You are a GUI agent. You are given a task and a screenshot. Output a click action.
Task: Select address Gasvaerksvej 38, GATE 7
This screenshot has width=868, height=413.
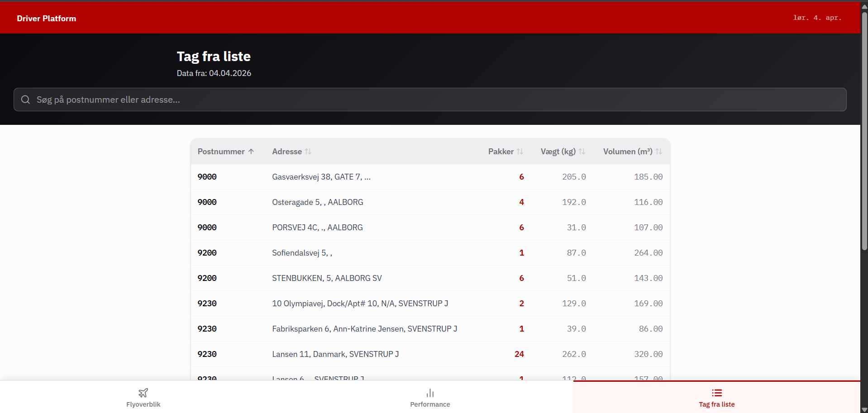321,177
